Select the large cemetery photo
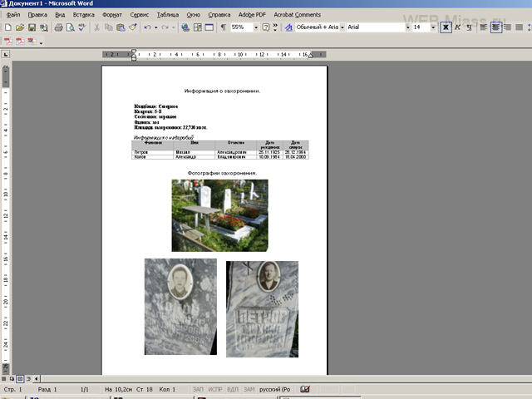The width and height of the screenshot is (532, 399). point(219,215)
